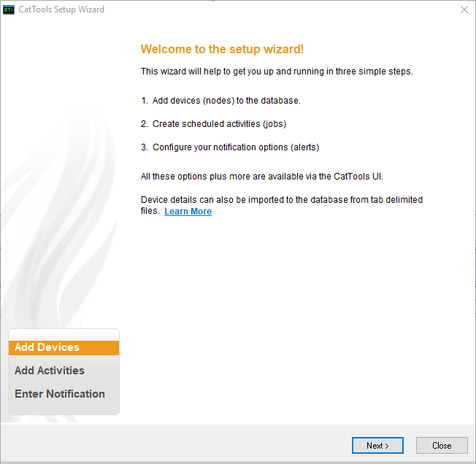Viewport: 476px width, 464px height.
Task: Close the wizard with the title bar X
Action: (x=464, y=9)
